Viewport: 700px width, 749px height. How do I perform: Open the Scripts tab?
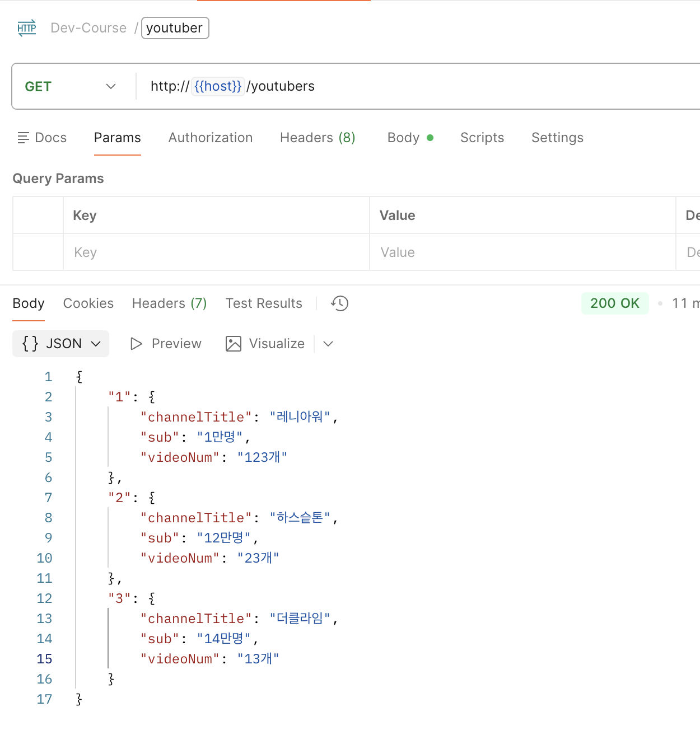pos(482,138)
